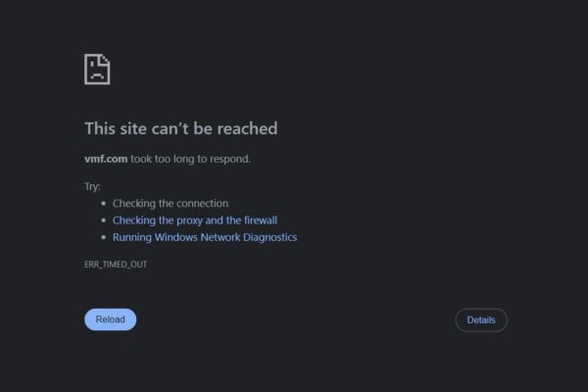
Task: Click the bullet beside the proxy and firewall link
Action: [103, 220]
